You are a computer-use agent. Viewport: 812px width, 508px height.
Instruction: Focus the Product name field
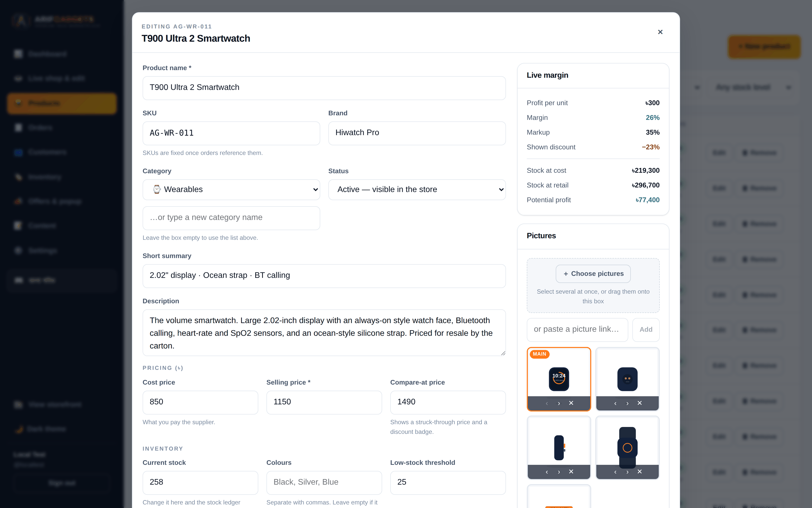pos(324,88)
